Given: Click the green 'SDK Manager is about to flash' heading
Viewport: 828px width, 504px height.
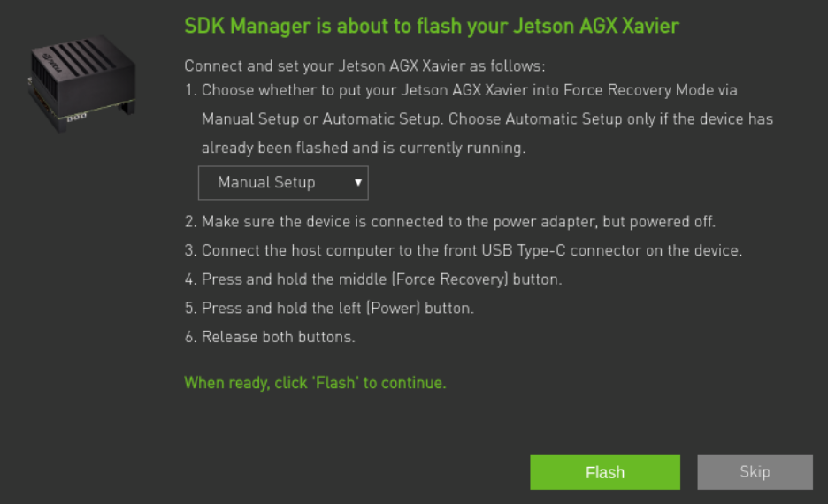Looking at the screenshot, I should click(432, 26).
